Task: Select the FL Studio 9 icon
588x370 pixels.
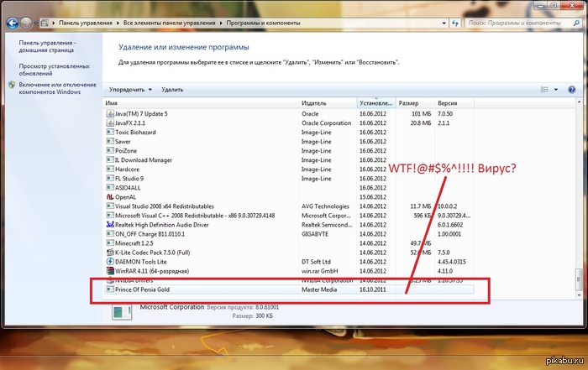Action: tap(110, 178)
